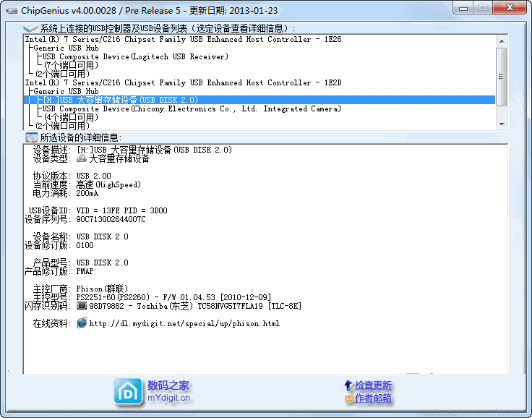Viewport: 532px width, 418px height.
Task: Click the magnifier icon beside 所选设备的详细信息
Action: (x=31, y=137)
